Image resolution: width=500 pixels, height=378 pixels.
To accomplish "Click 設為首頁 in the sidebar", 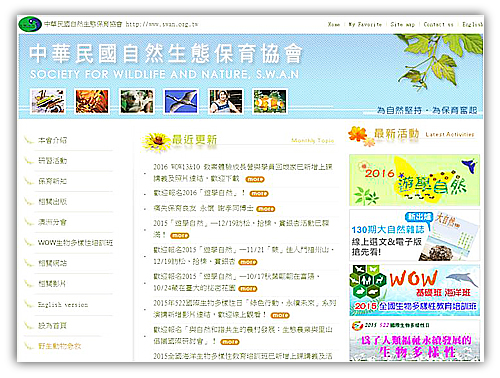I will pos(52,325).
